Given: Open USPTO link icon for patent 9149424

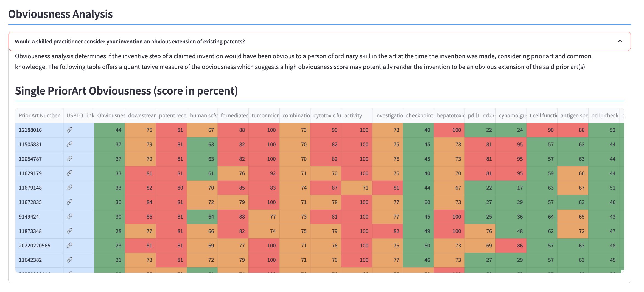Looking at the screenshot, I should [x=70, y=216].
